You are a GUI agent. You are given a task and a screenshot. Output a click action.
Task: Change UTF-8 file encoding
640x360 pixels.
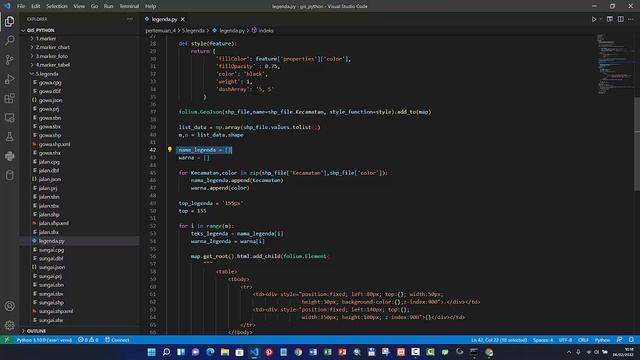(565, 340)
